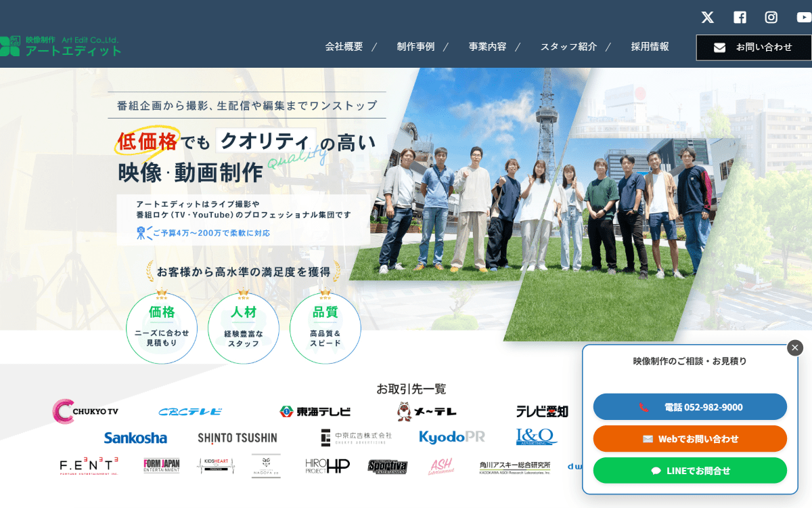This screenshot has height=508, width=812.
Task: Click the 角川アスキー総合研究所 logo
Action: [515, 467]
